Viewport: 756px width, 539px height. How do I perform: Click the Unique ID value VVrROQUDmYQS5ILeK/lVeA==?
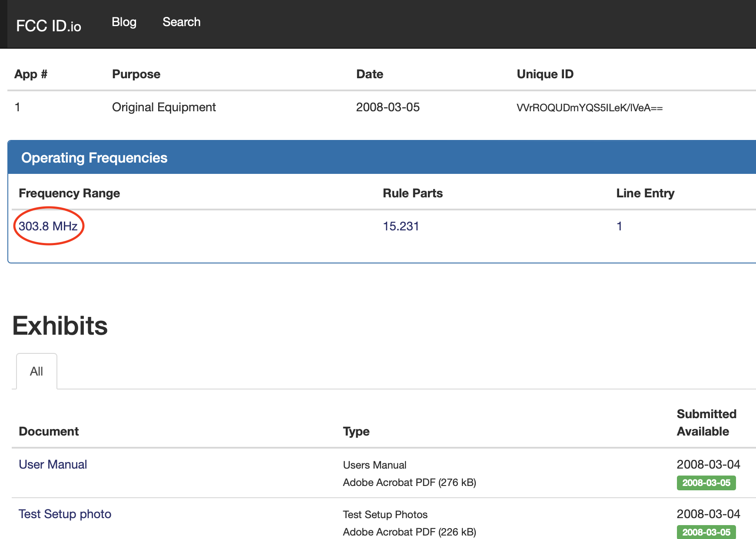pyautogui.click(x=589, y=108)
